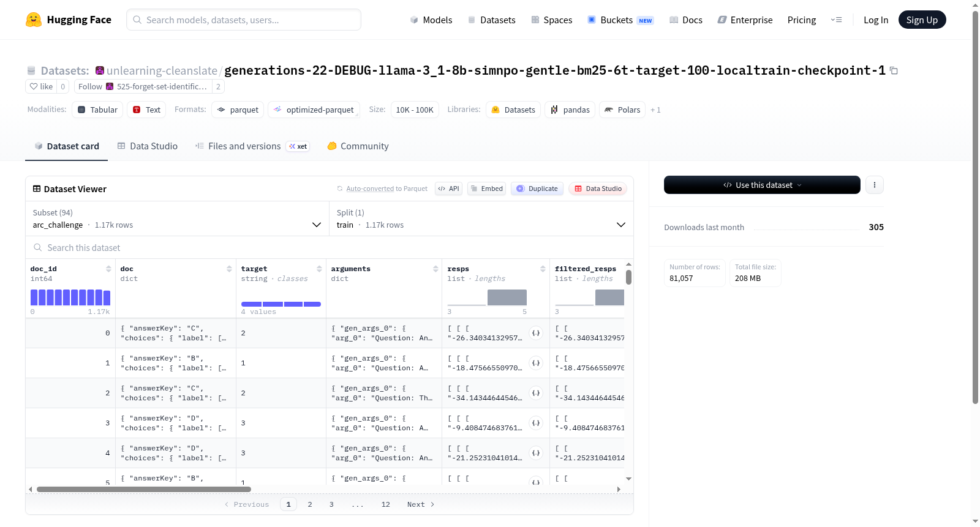Sort the arguments column with the sort arrows

coord(435,269)
